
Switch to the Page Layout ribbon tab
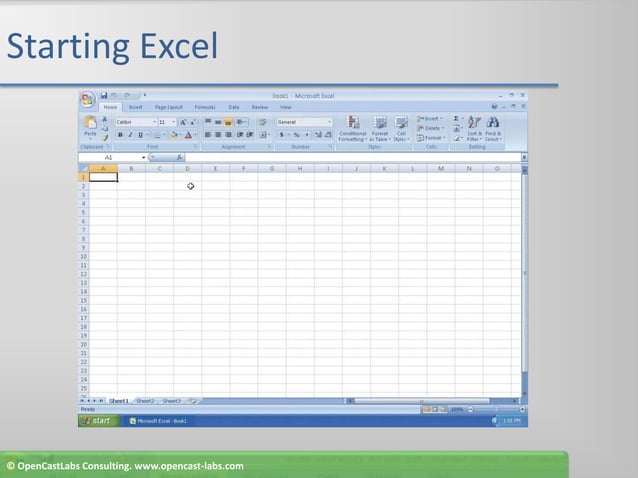(169, 107)
